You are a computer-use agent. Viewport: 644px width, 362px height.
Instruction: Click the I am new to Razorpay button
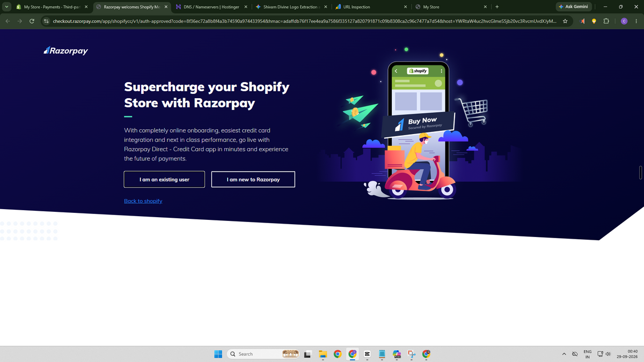[x=253, y=180]
